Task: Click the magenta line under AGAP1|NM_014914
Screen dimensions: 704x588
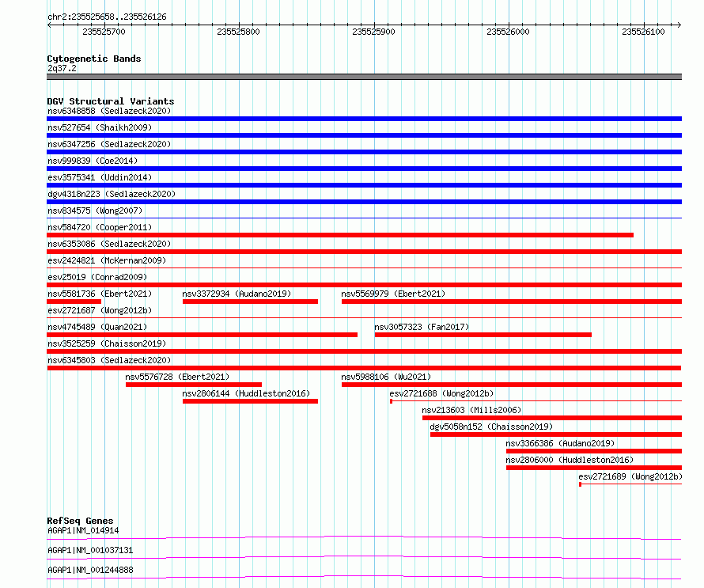Action: tap(364, 537)
